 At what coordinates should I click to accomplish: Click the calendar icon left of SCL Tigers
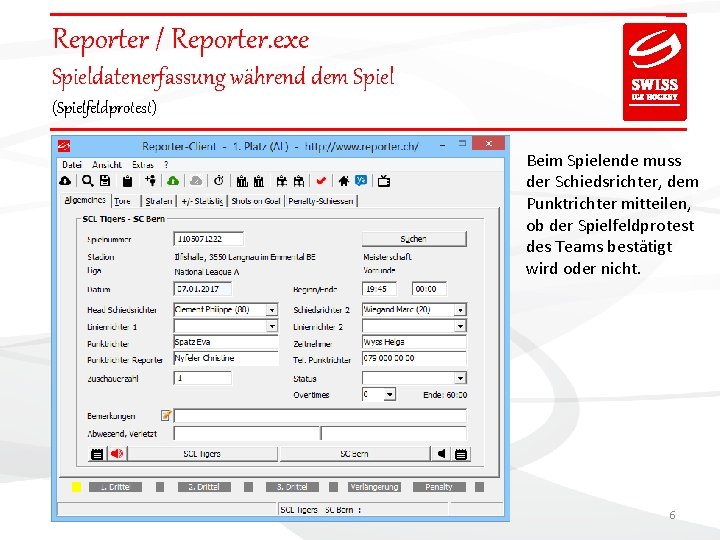tap(97, 454)
